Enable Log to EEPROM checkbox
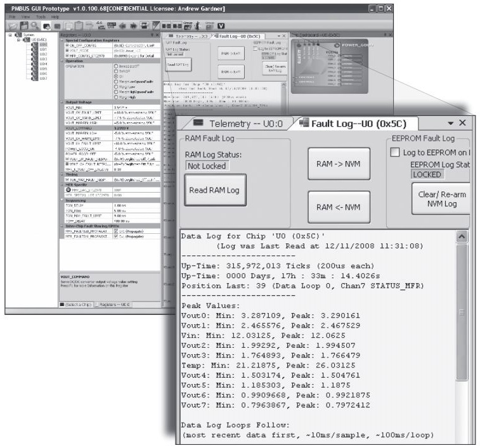The height and width of the screenshot is (448, 480). coord(395,152)
